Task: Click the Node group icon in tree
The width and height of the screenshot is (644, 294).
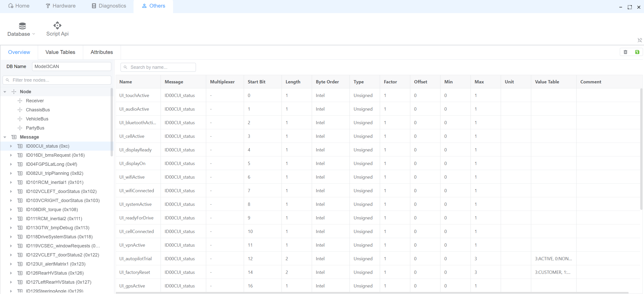Action: (14, 92)
